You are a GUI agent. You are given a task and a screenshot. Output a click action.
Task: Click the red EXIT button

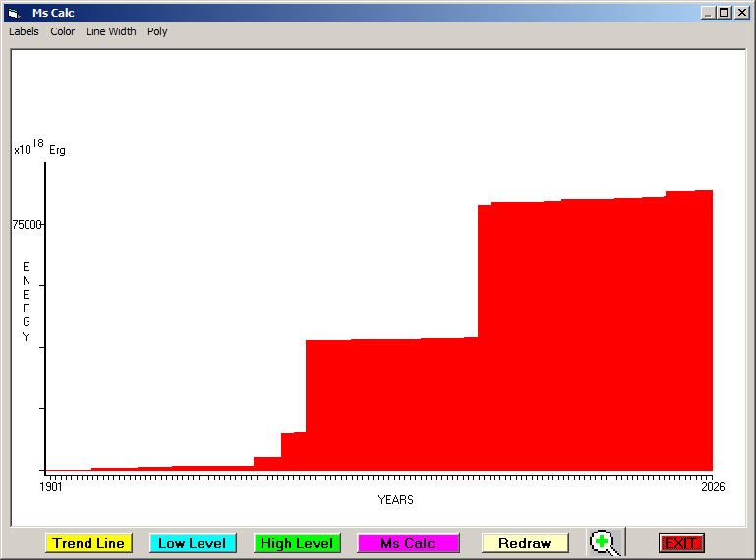coord(680,543)
